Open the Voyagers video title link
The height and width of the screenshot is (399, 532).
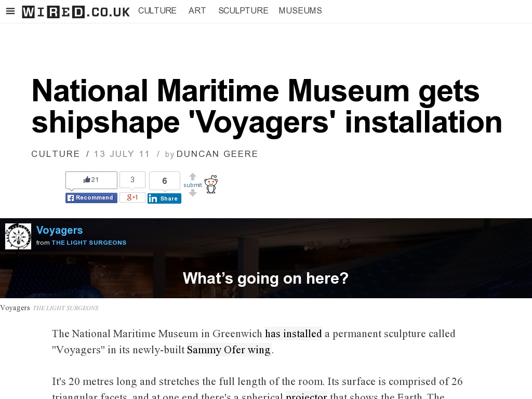(x=60, y=230)
